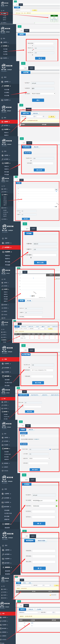
Task: Click 流量单价 field showing 2.00
Action: click(45, 249)
